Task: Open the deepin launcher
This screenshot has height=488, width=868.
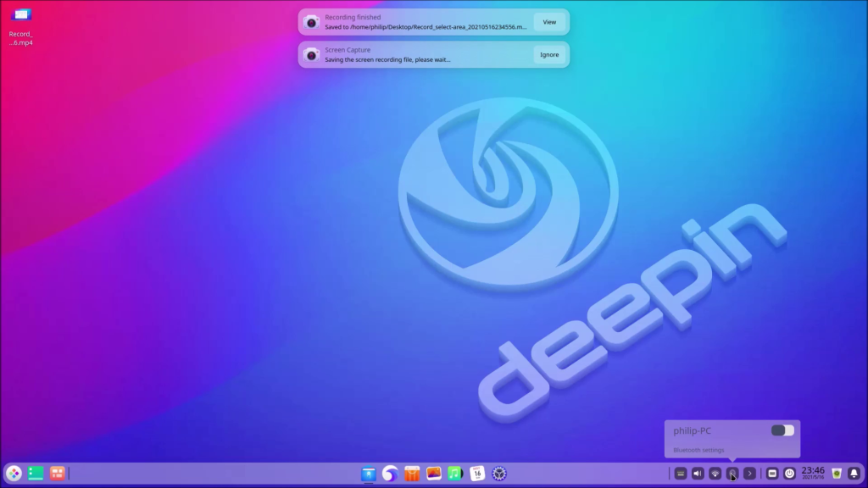Action: [14, 474]
